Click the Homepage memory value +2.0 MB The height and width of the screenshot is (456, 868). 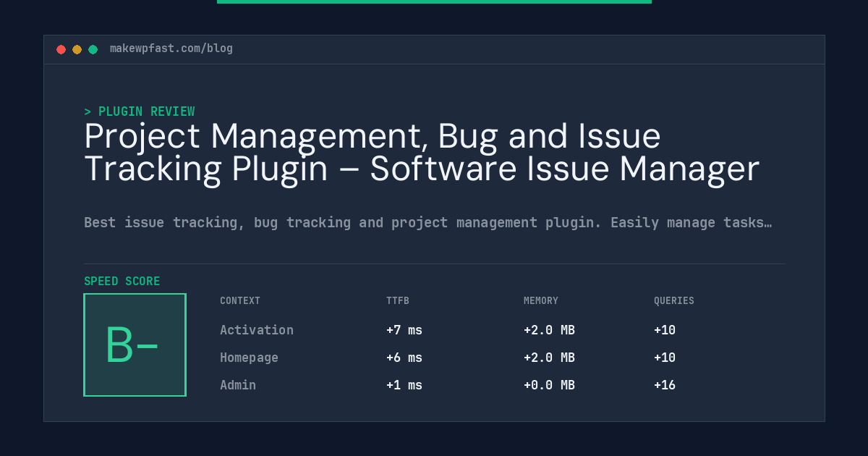tap(549, 358)
